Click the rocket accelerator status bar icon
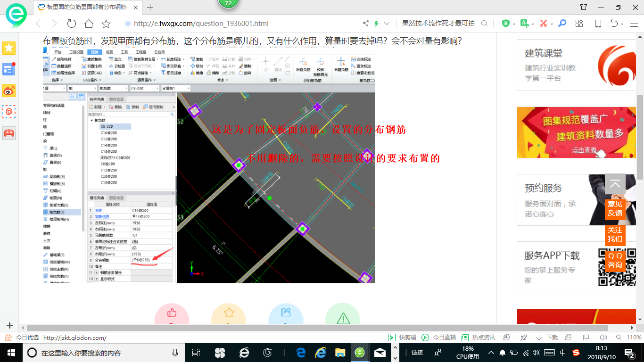The height and width of the screenshot is (362, 644). (x=523, y=337)
